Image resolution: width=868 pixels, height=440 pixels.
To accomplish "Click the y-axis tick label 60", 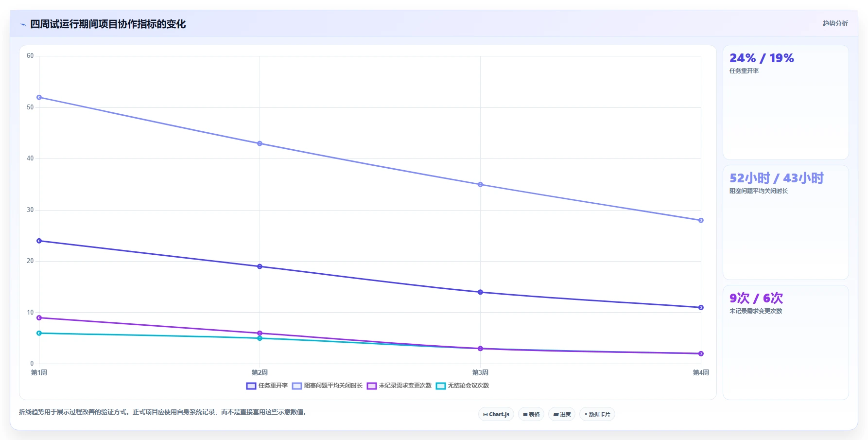I will (x=30, y=56).
